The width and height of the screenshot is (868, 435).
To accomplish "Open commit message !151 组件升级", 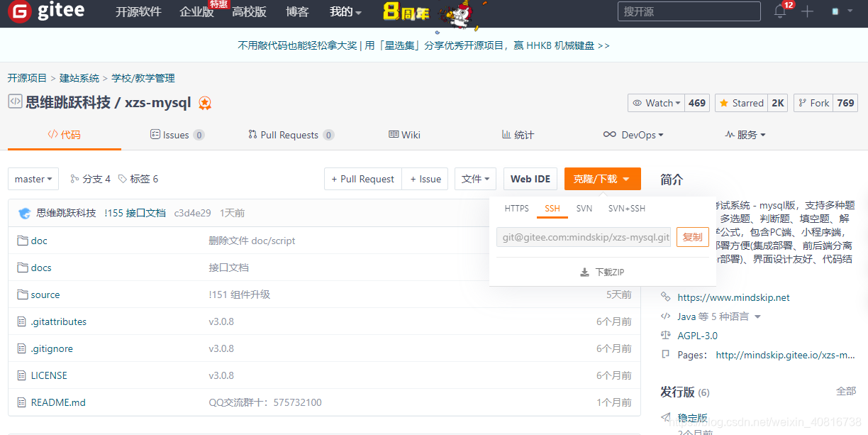I will [239, 294].
